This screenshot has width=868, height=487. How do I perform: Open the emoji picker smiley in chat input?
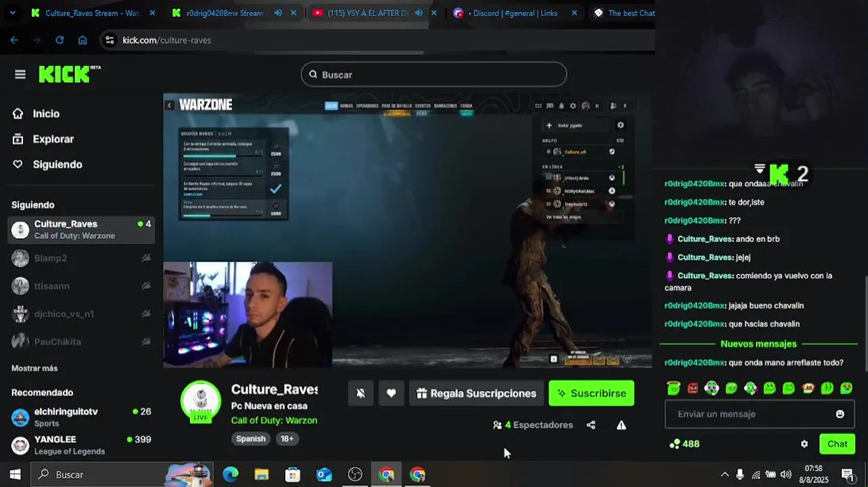(840, 414)
